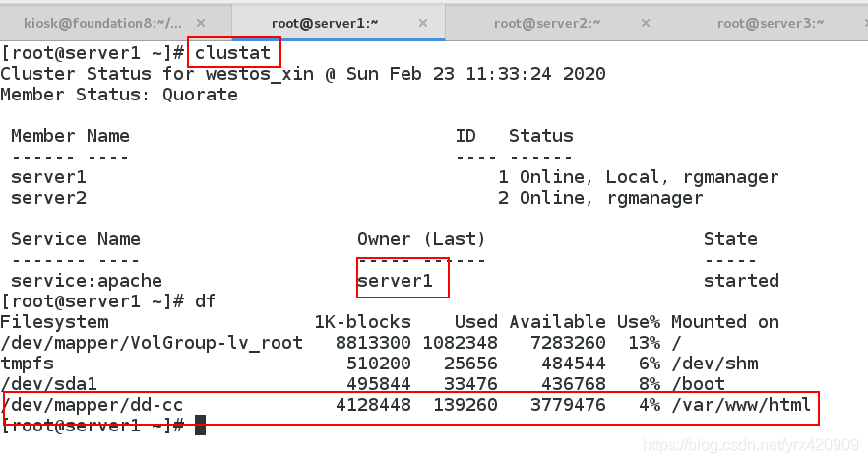
Task: Close the root@server2 tab
Action: (646, 23)
